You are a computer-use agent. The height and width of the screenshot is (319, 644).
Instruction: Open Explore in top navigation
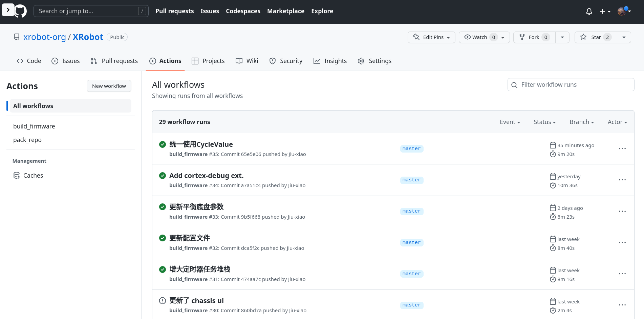point(322,11)
